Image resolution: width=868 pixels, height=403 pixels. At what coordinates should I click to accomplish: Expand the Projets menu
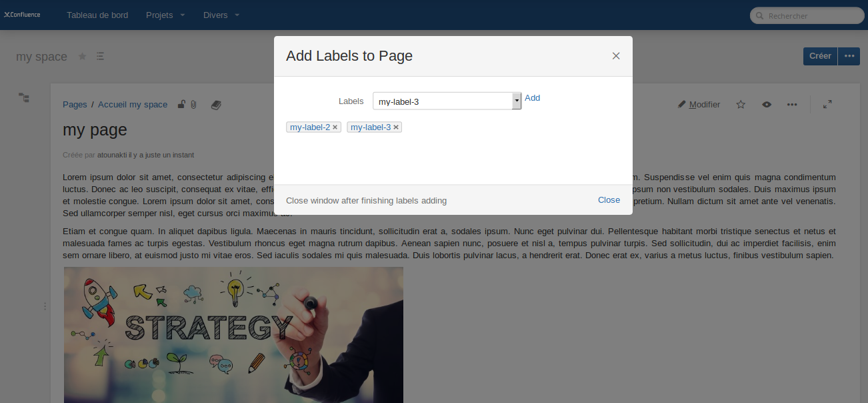165,15
